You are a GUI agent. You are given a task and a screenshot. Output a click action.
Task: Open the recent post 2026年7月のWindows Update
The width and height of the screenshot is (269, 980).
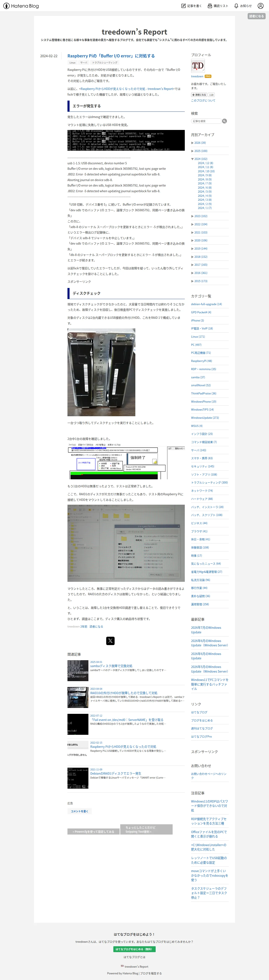click(206, 630)
